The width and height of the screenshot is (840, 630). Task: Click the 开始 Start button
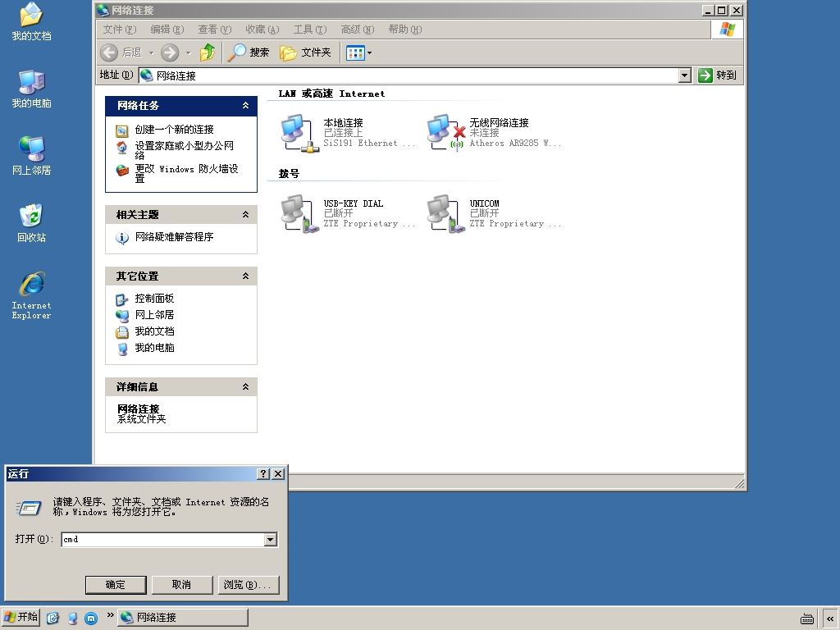tap(21, 617)
